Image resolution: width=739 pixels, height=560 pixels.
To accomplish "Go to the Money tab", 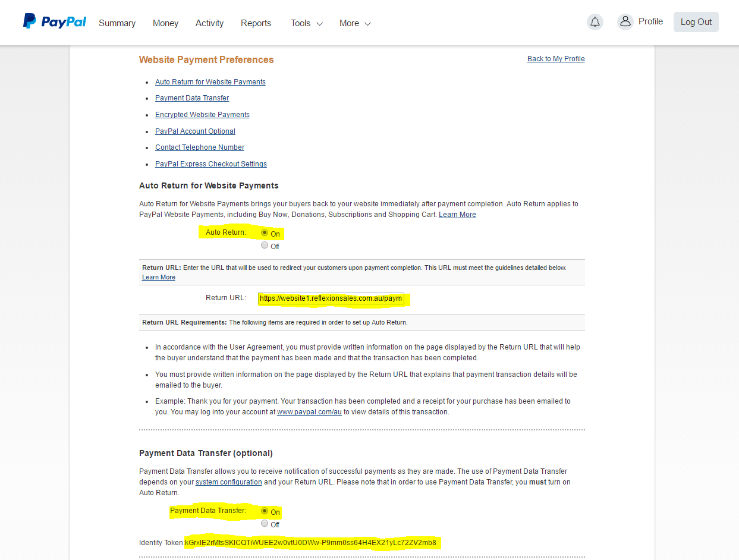I will 165,23.
